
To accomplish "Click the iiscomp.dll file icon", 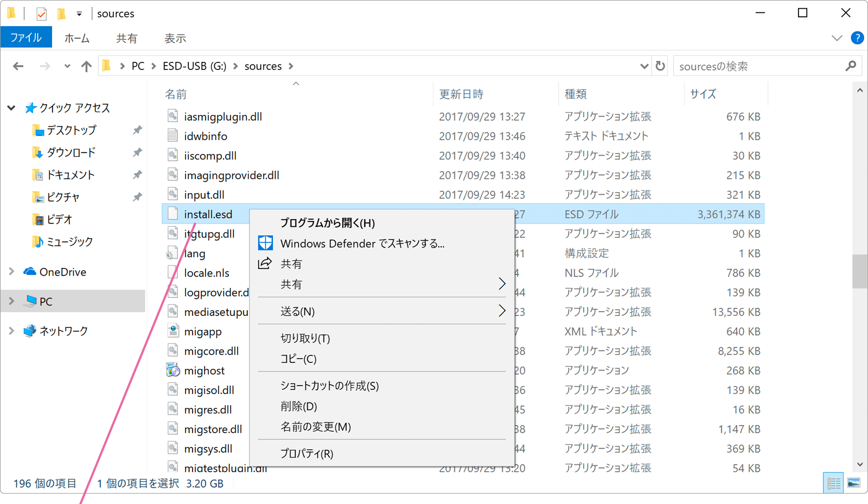I will 173,155.
